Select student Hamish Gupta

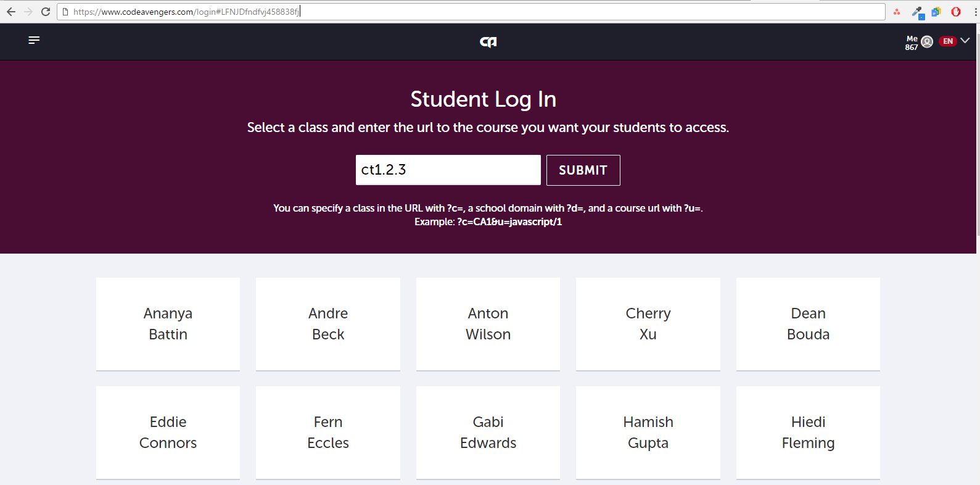pyautogui.click(x=648, y=433)
